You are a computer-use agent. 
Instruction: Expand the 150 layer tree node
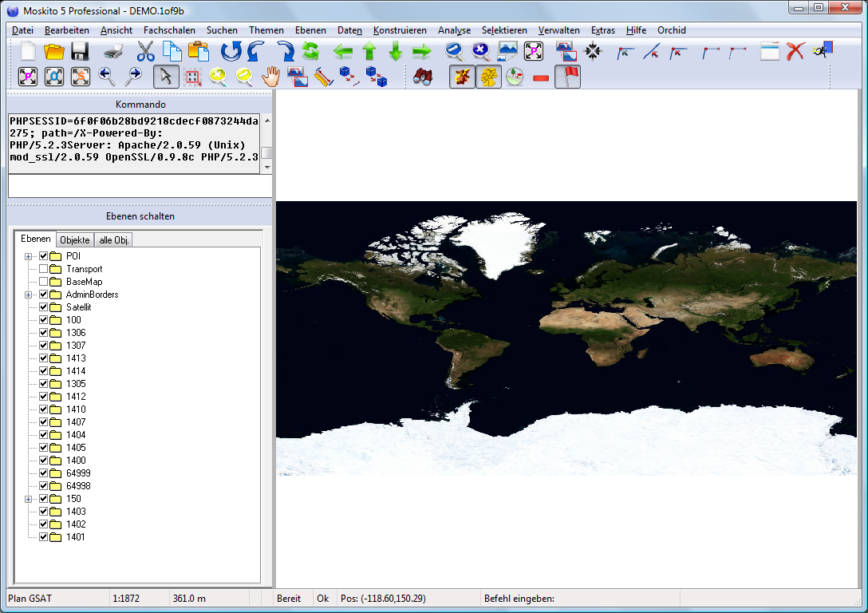(28, 499)
